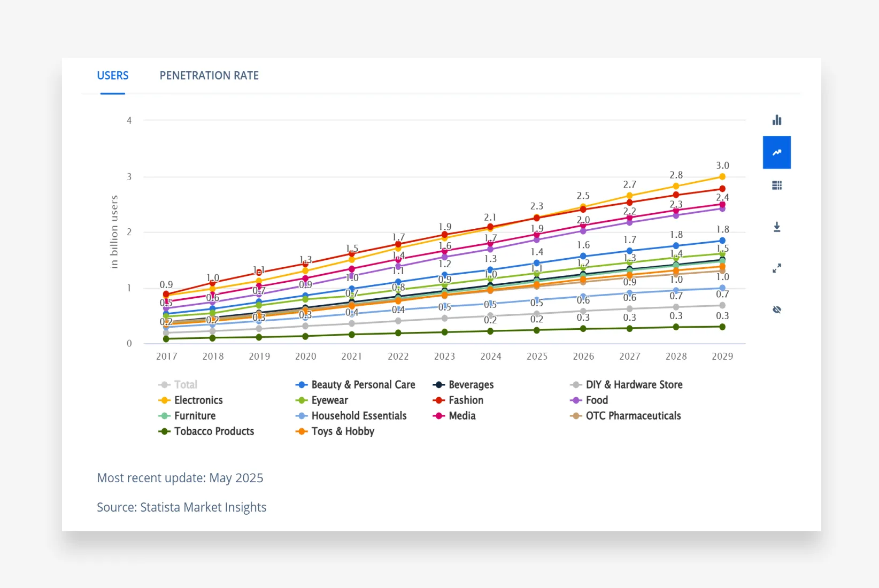Viewport: 879px width, 588px height.
Task: Show data as table grid icon
Action: pos(776,185)
